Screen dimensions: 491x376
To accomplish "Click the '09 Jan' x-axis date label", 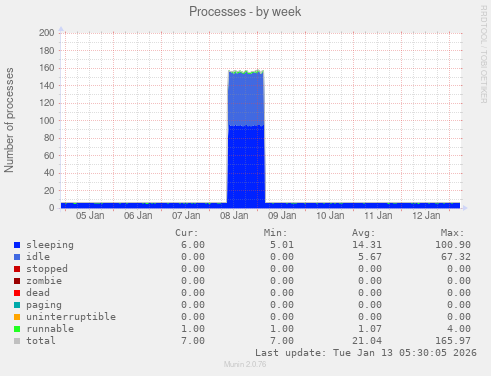I will [282, 216].
